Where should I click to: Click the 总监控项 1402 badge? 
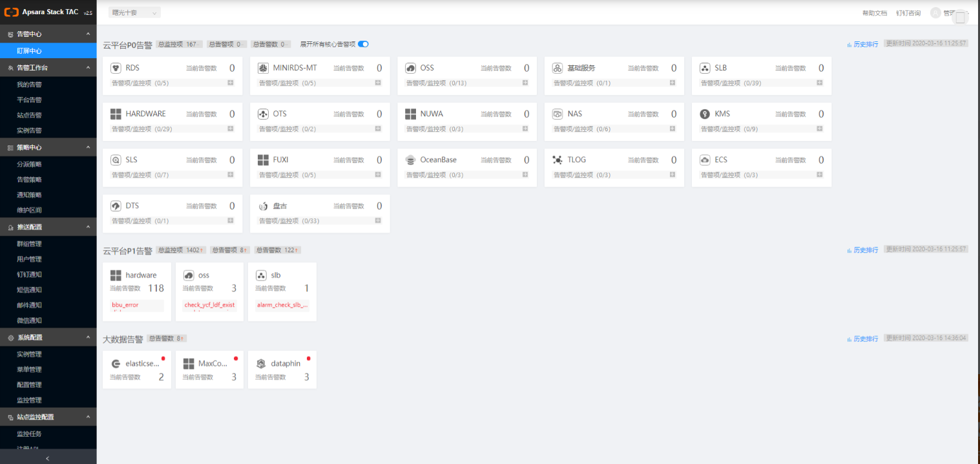181,250
